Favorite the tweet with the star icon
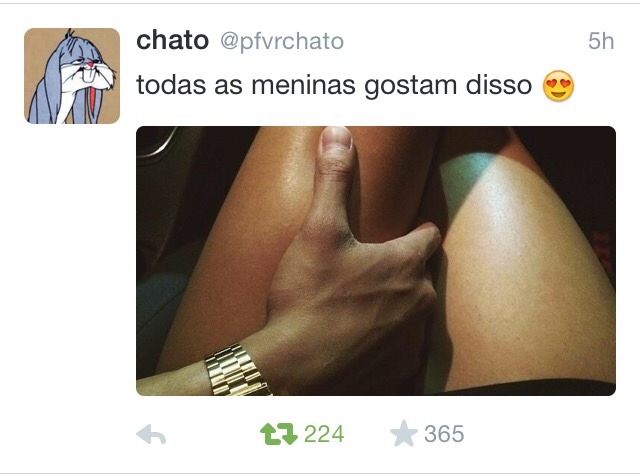 pos(404,433)
